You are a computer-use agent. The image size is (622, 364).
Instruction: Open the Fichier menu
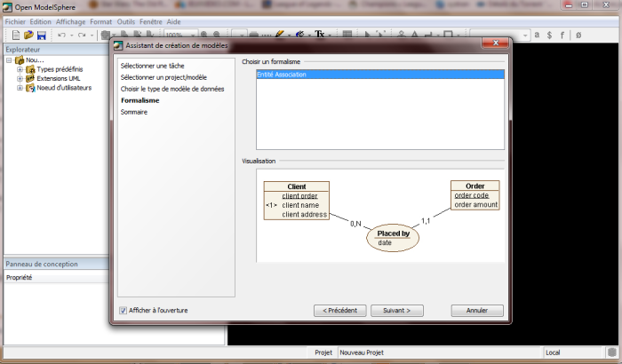click(x=15, y=20)
